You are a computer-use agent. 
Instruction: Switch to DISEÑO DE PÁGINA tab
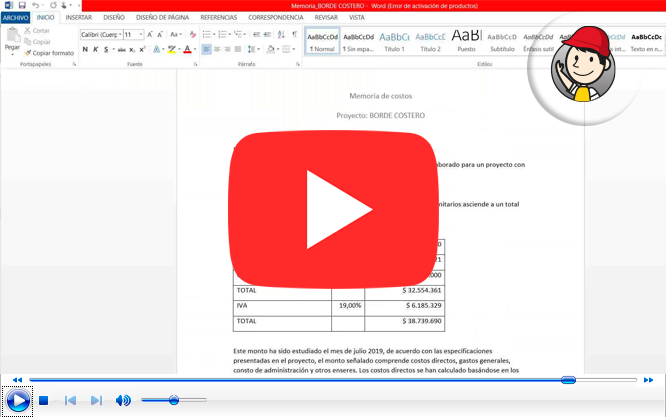162,17
